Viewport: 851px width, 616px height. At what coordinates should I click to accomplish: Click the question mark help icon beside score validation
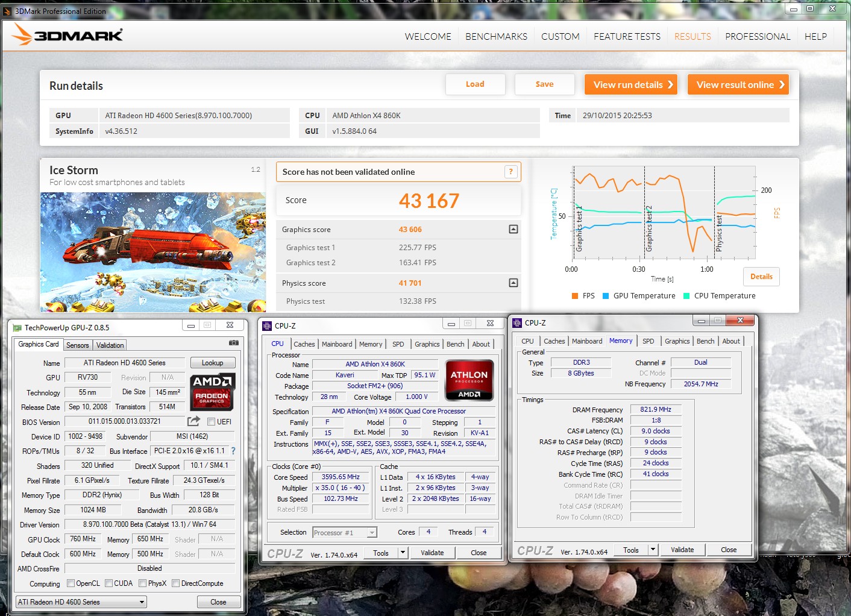(x=510, y=172)
